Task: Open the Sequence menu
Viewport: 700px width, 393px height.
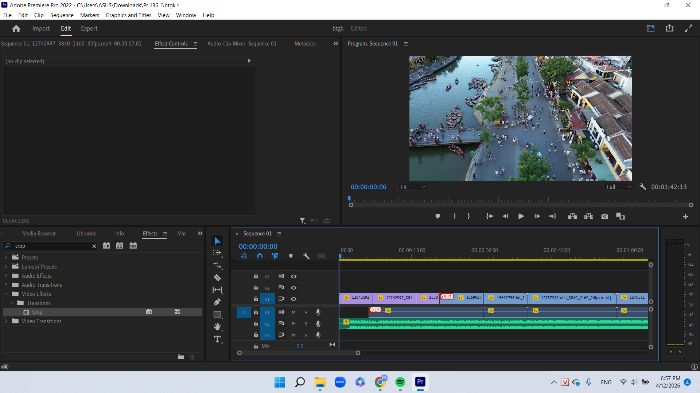Action: [x=62, y=15]
